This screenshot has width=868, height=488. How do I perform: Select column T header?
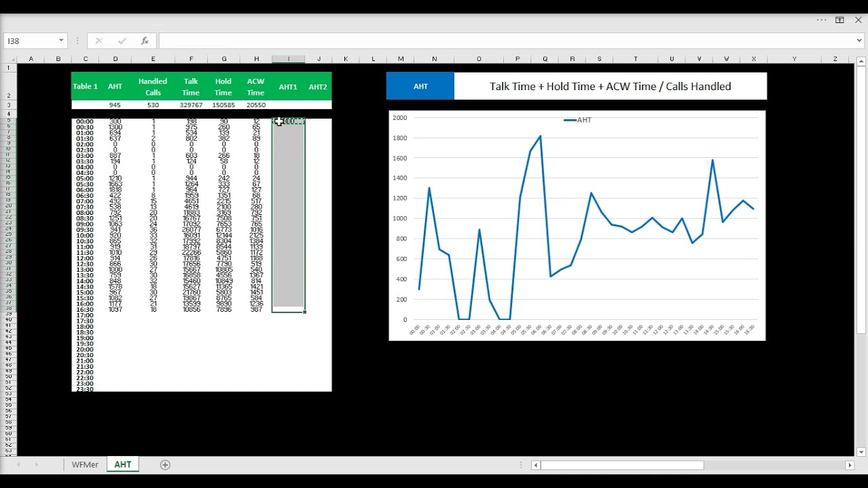tap(635, 59)
